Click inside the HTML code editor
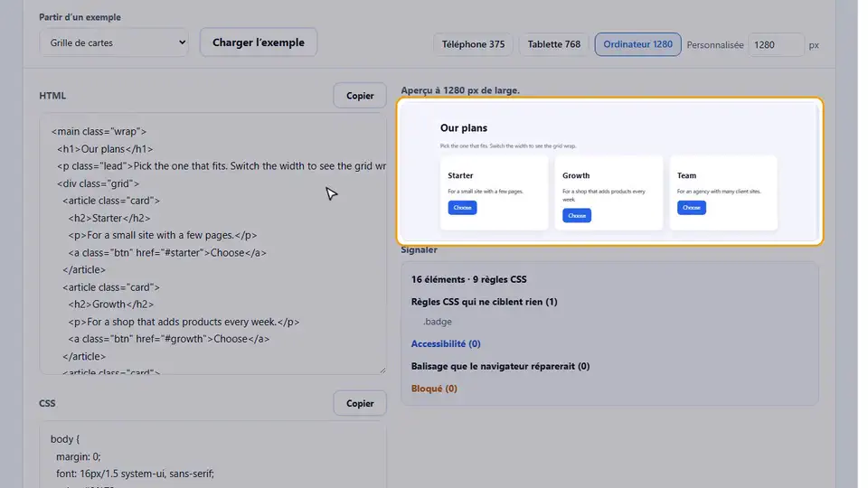This screenshot has height=488, width=868. coord(213,243)
